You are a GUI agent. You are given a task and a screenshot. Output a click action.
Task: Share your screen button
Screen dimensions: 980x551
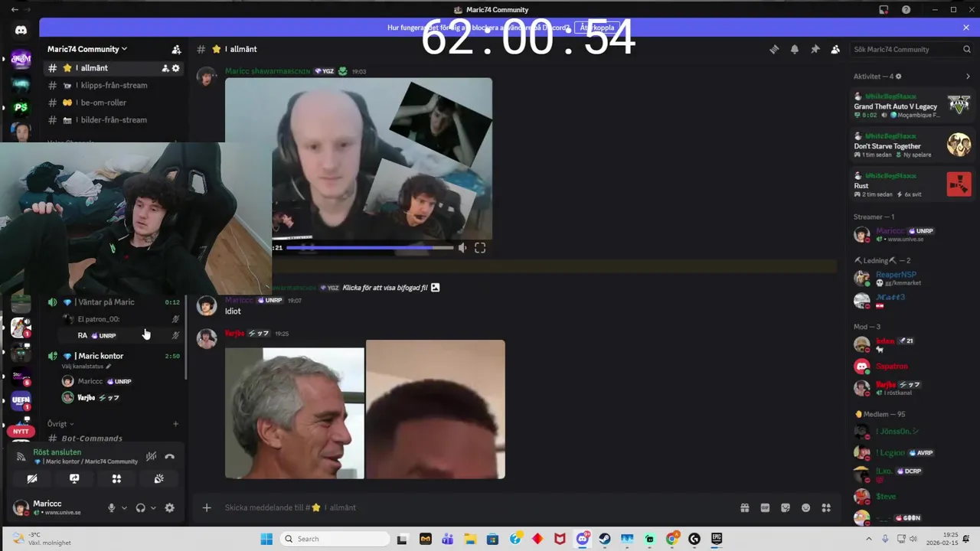point(74,478)
